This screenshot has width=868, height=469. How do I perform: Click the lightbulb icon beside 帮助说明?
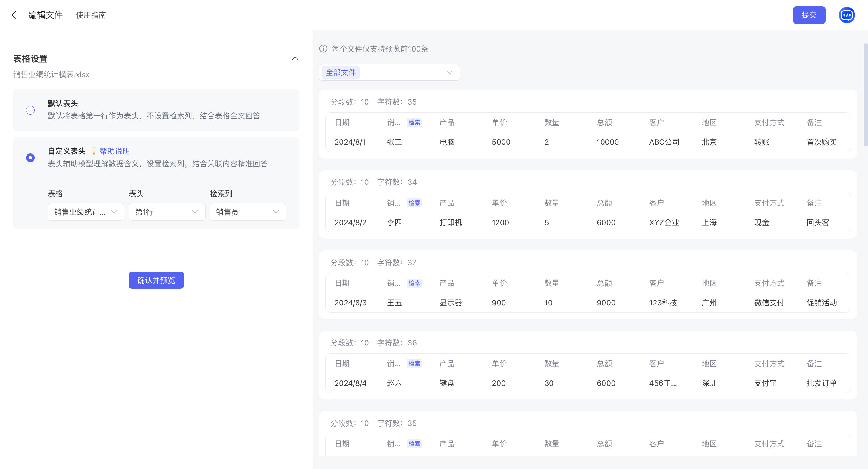[94, 151]
